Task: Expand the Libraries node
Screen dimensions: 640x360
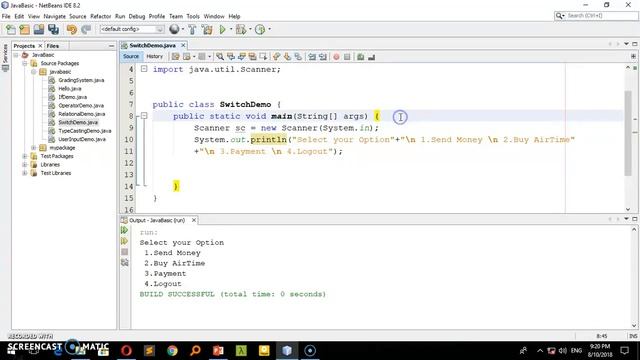Action: [x=25, y=164]
